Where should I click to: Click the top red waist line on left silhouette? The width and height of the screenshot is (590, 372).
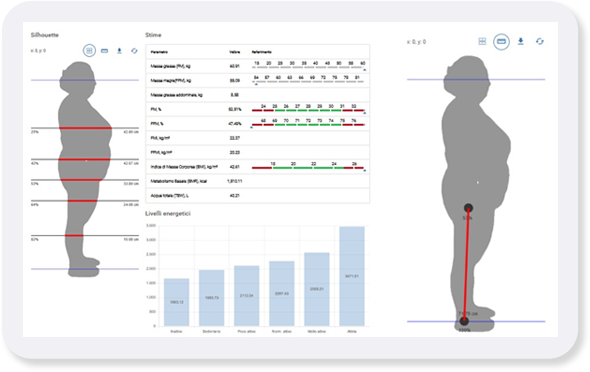(85, 128)
